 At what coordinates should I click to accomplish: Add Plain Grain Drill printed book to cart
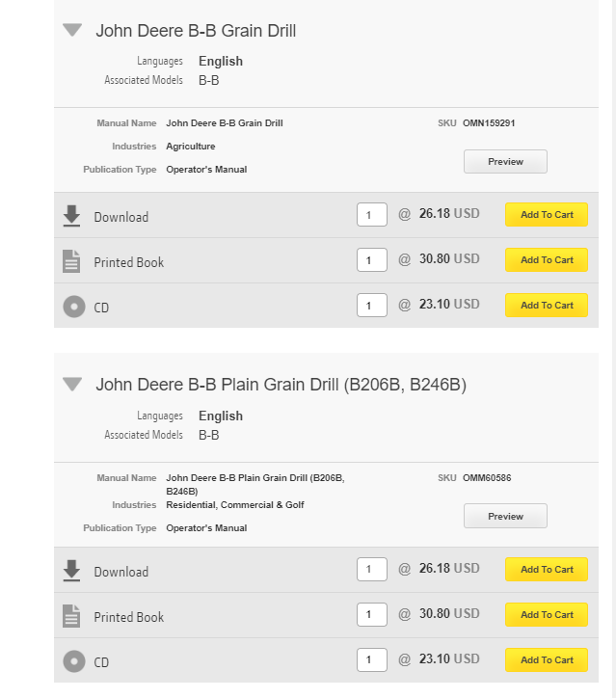[x=547, y=615]
